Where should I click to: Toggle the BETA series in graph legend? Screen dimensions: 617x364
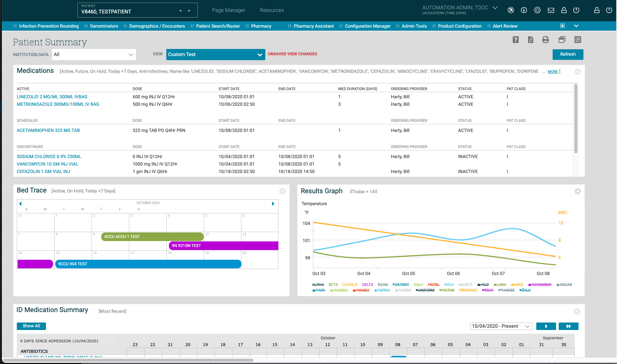[333, 285]
